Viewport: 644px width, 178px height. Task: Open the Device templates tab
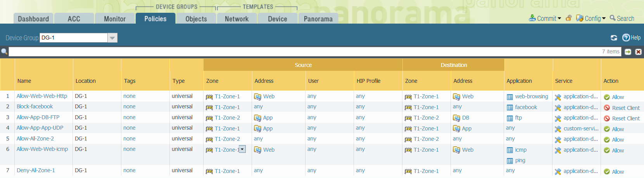point(278,19)
